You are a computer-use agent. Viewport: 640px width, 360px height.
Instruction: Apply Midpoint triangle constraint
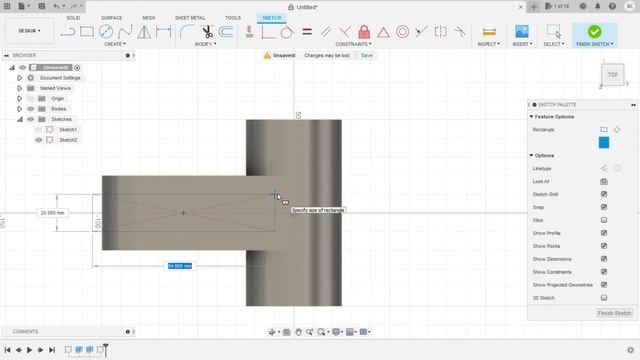click(x=383, y=32)
